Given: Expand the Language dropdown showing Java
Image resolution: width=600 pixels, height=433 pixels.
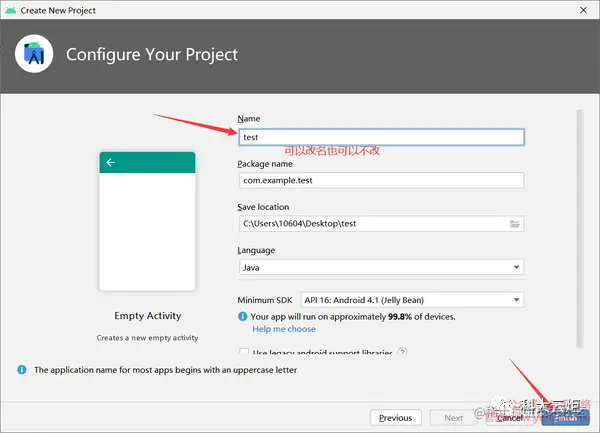Looking at the screenshot, I should pos(381,267).
